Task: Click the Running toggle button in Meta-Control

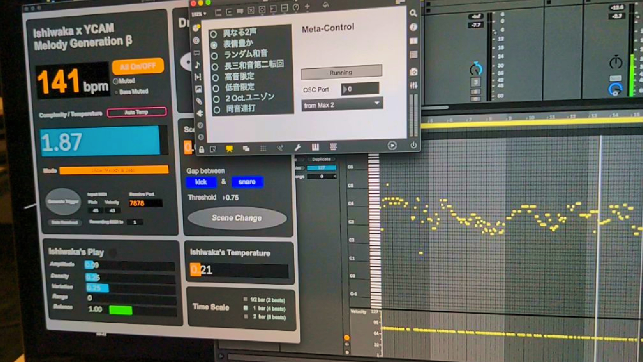Action: point(341,72)
